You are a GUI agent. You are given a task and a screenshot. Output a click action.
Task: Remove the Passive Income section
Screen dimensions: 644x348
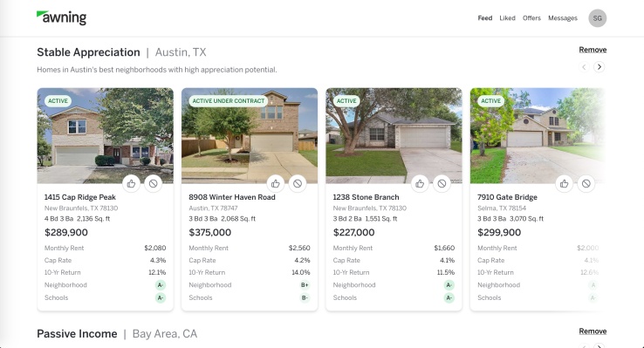click(593, 331)
